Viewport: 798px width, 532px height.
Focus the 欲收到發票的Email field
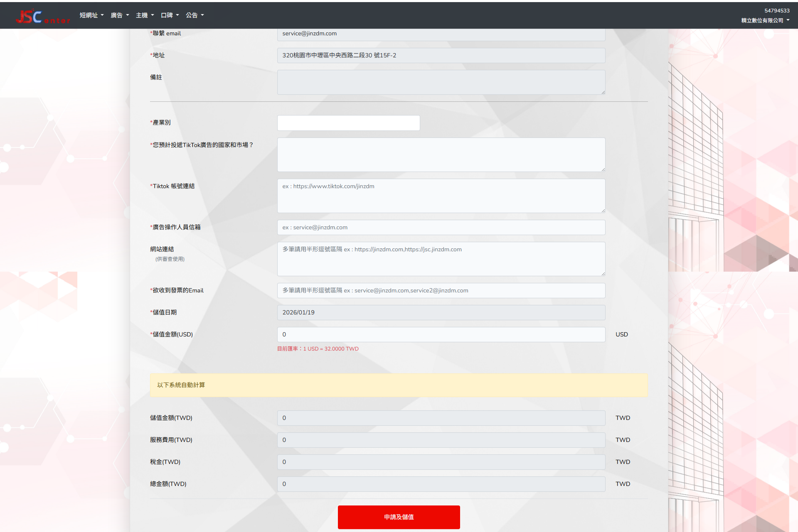coord(441,291)
